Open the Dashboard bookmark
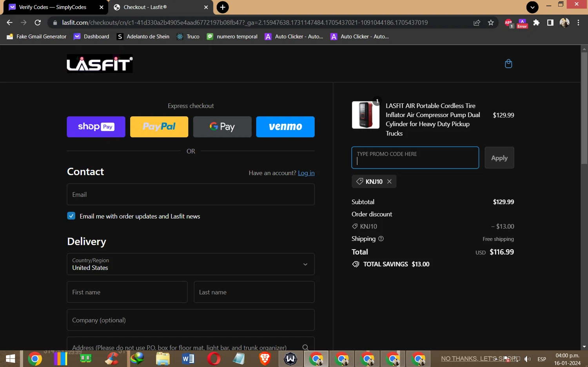Viewport: 588px width, 367px height. (x=91, y=36)
